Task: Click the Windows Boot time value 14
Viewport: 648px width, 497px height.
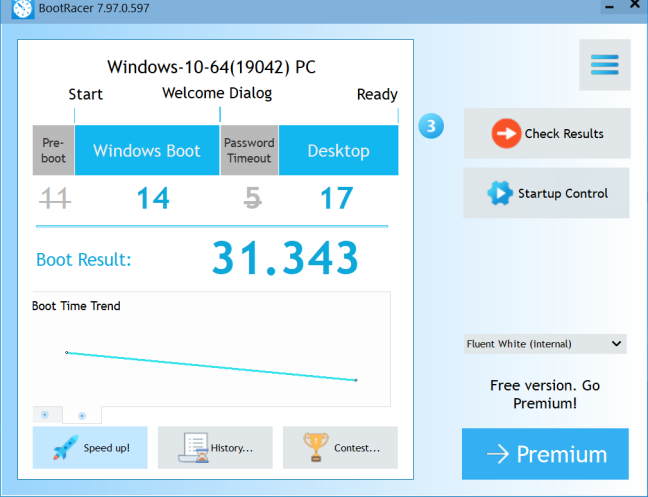Action: click(153, 199)
